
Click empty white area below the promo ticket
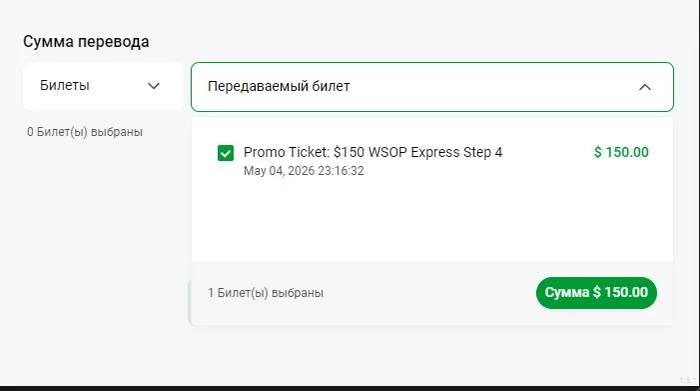(x=432, y=219)
